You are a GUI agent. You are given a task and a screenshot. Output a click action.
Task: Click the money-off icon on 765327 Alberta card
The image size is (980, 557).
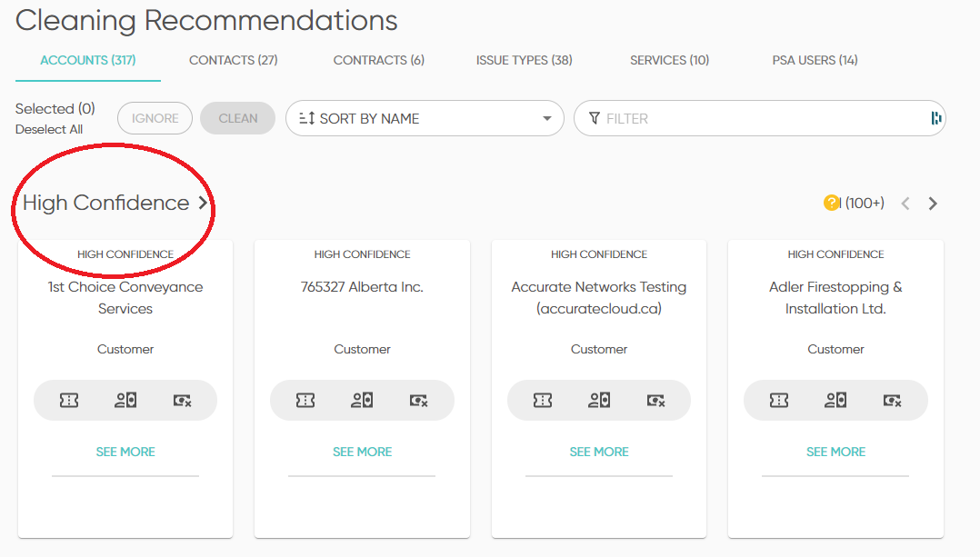418,400
